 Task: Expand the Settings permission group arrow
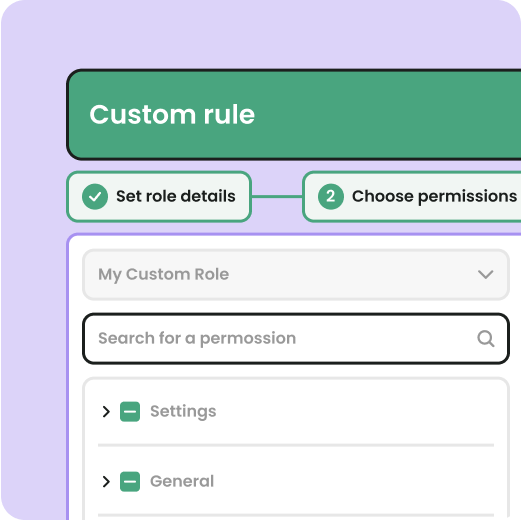click(106, 412)
